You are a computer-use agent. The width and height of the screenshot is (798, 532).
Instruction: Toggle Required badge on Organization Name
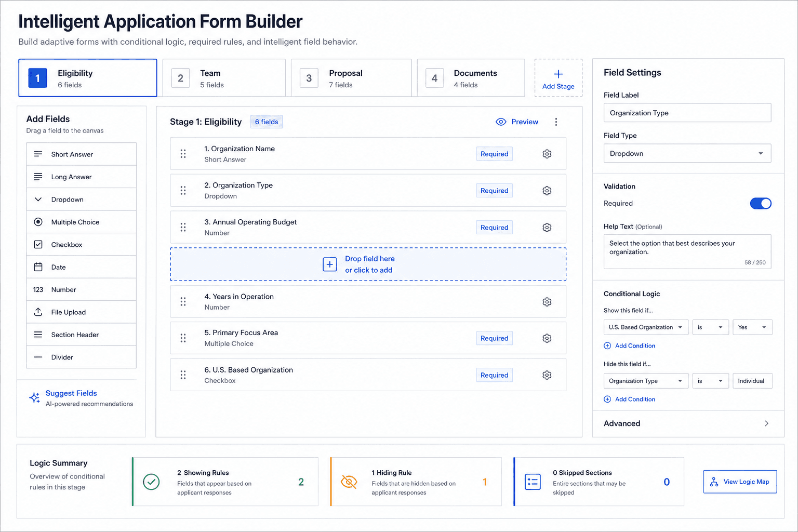[x=494, y=154]
